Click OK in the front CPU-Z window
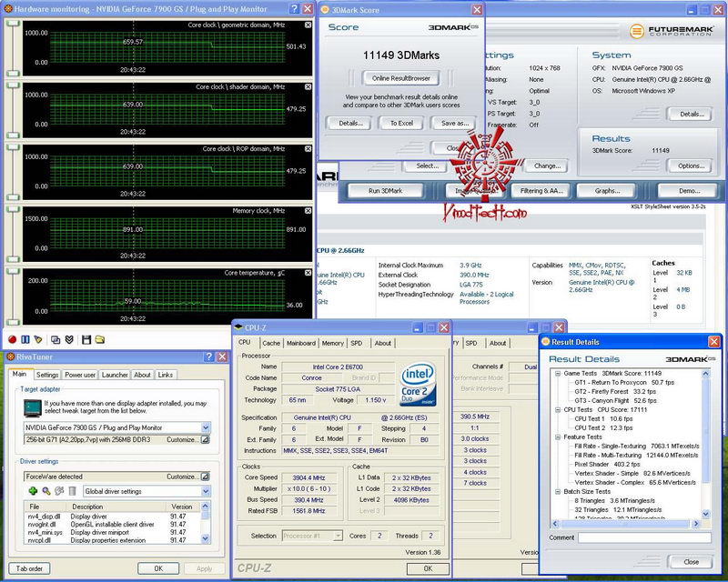This screenshot has height=582, width=728. click(x=428, y=568)
